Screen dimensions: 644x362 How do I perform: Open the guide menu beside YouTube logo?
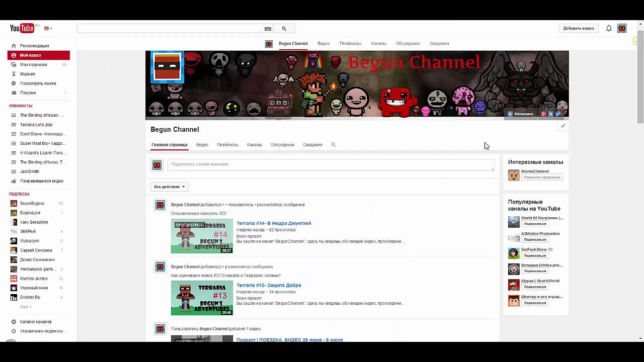48,29
